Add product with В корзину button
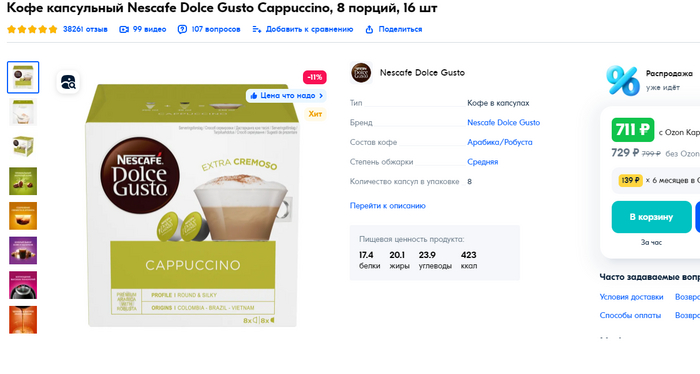The height and width of the screenshot is (374, 700). pos(651,217)
